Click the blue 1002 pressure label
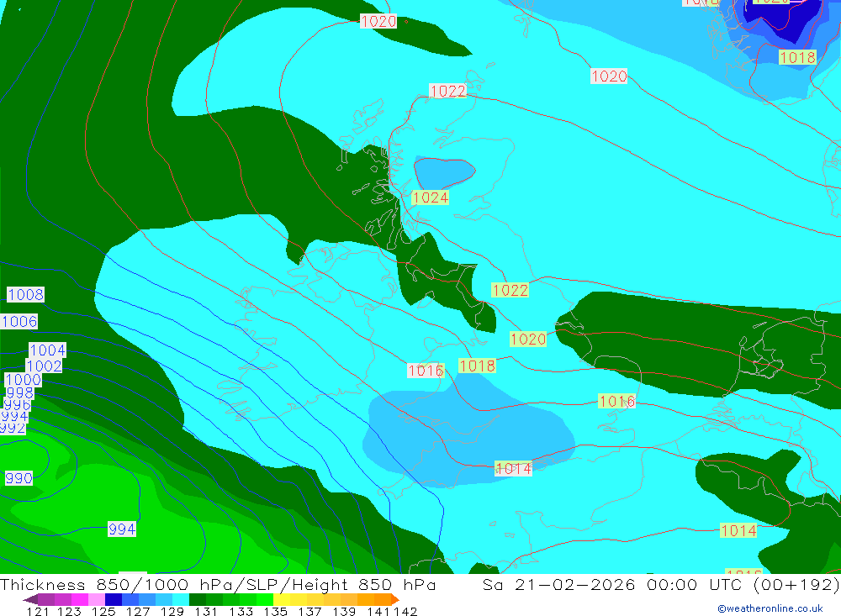Screen dimensions: 841x616 pos(44,366)
